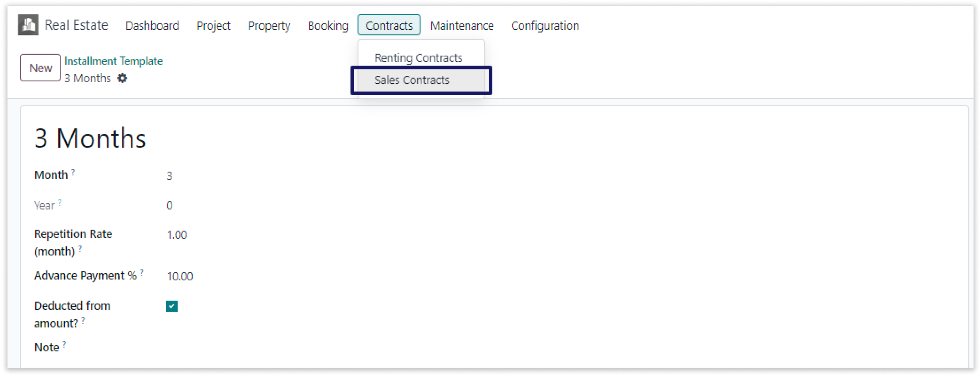This screenshot has height=376, width=980.
Task: Edit the Repetition Rate value 1.00
Action: pyautogui.click(x=177, y=235)
